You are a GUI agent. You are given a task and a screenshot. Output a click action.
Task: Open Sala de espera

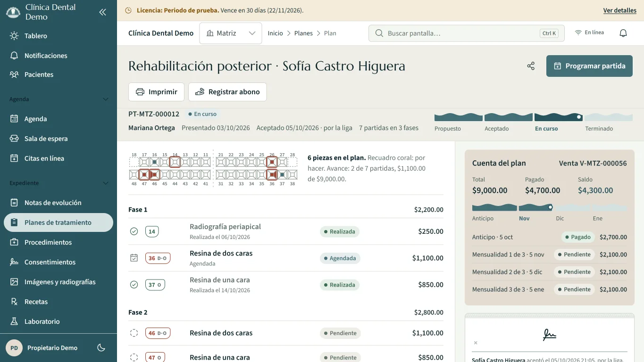pos(59,139)
